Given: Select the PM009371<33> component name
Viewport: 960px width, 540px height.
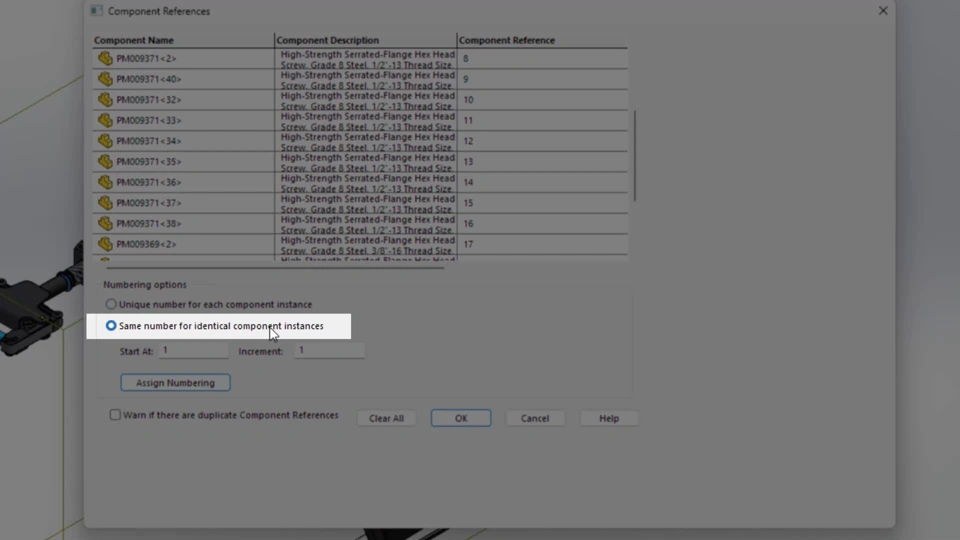Looking at the screenshot, I should tap(149, 121).
